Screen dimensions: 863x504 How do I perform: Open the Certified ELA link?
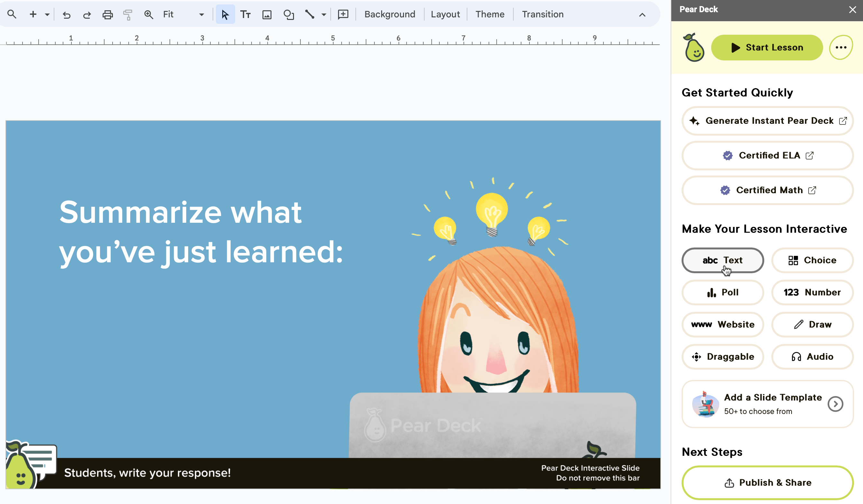pos(767,156)
